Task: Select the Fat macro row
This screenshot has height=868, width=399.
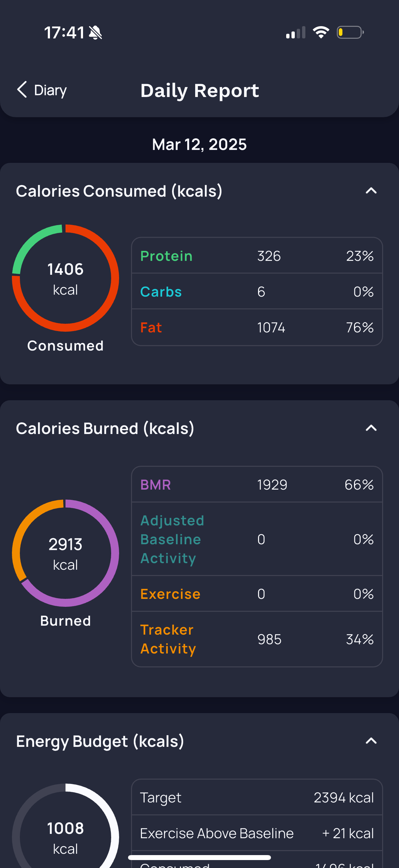Action: coord(257,327)
